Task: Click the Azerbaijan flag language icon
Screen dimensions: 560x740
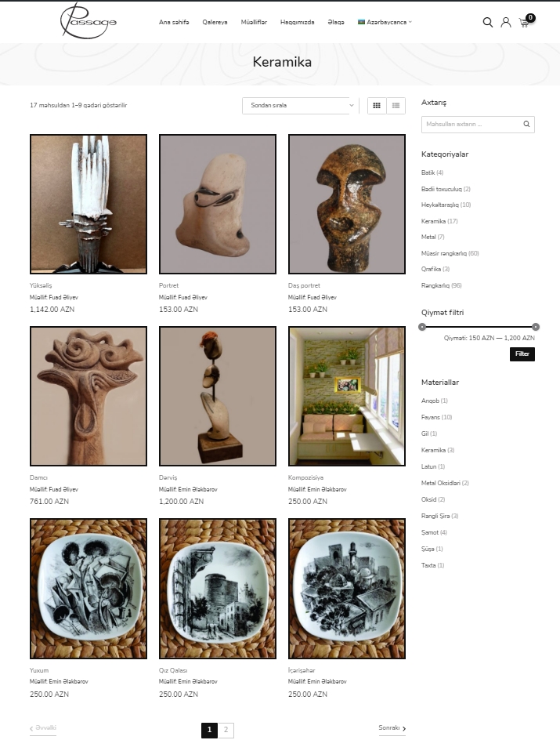Action: coord(361,22)
